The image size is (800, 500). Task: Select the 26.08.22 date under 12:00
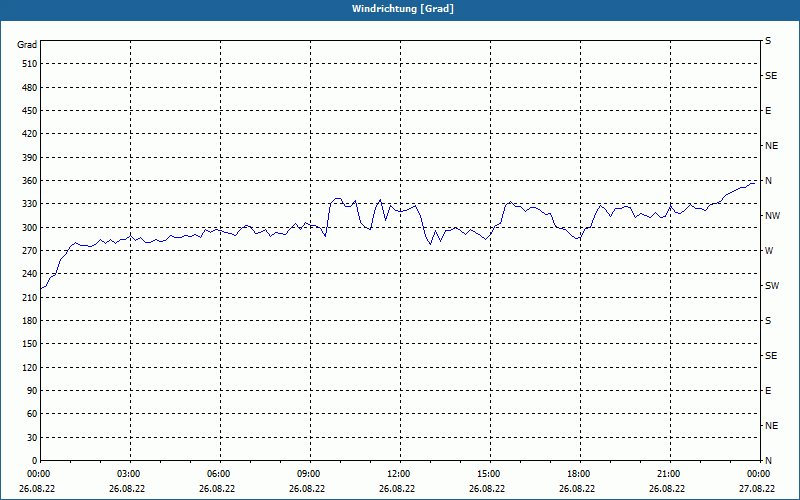(x=397, y=489)
